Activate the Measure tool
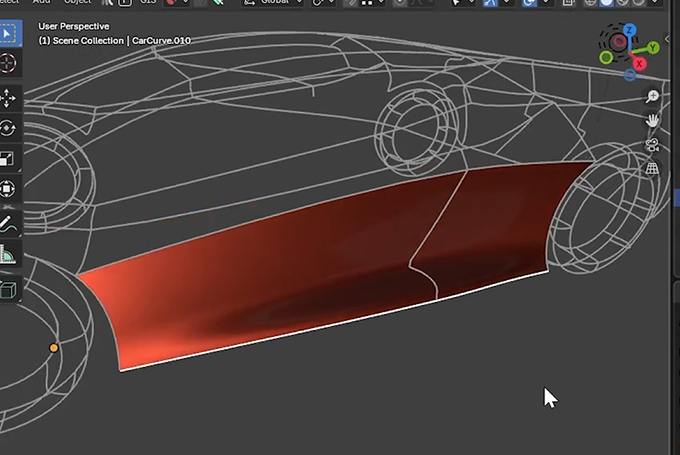This screenshot has width=680, height=455. coord(7,254)
